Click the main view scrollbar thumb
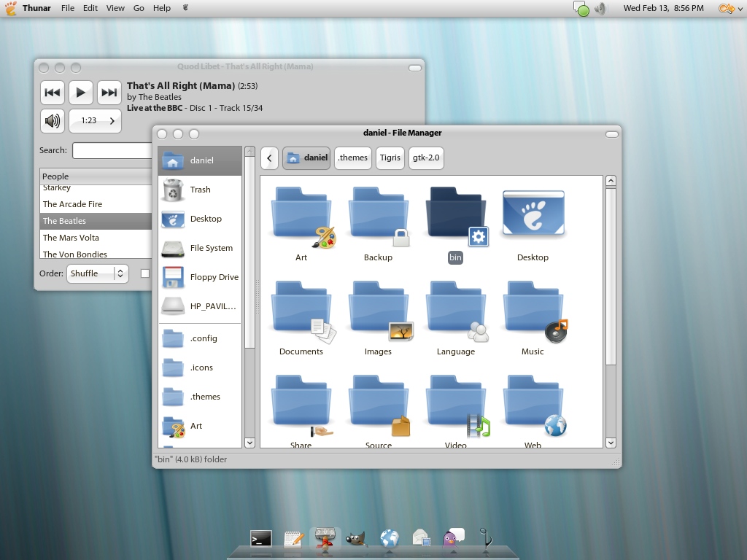The width and height of the screenshot is (747, 560). pyautogui.click(x=611, y=276)
